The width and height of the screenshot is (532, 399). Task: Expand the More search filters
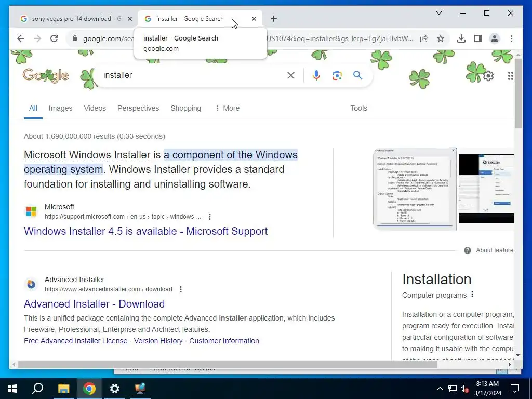click(228, 108)
